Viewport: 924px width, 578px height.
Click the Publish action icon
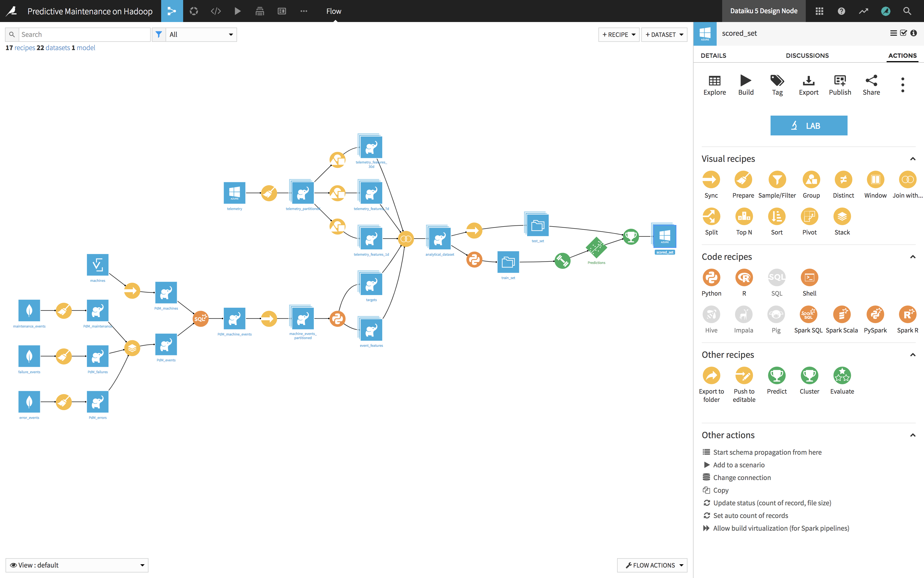(840, 85)
